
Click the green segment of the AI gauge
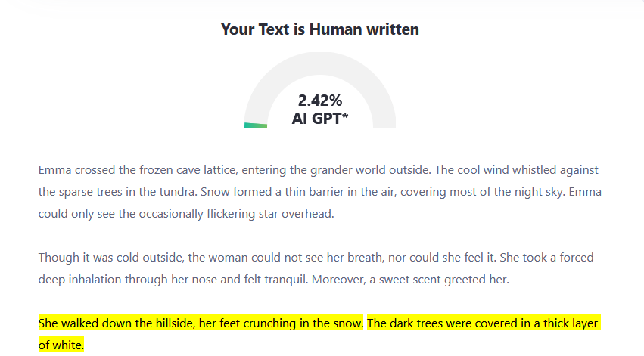tap(255, 125)
